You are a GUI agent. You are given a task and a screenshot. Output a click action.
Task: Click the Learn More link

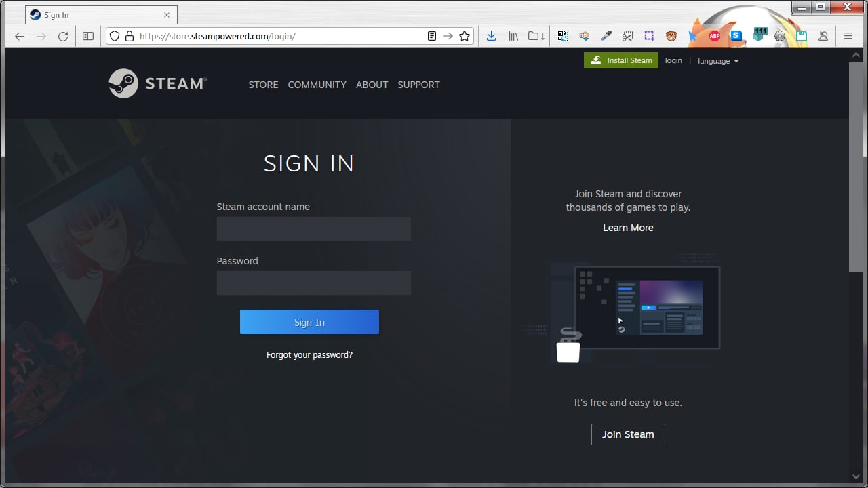(628, 228)
